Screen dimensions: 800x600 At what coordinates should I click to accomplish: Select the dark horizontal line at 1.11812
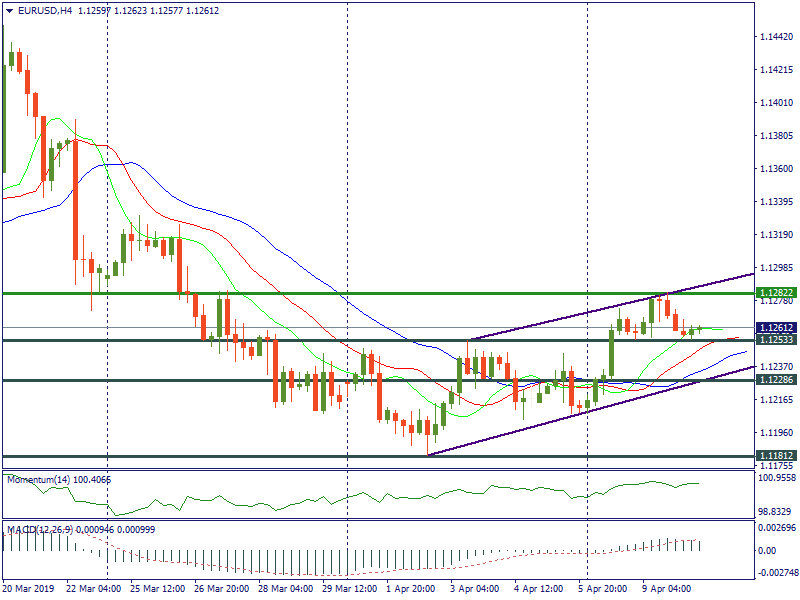click(300, 456)
